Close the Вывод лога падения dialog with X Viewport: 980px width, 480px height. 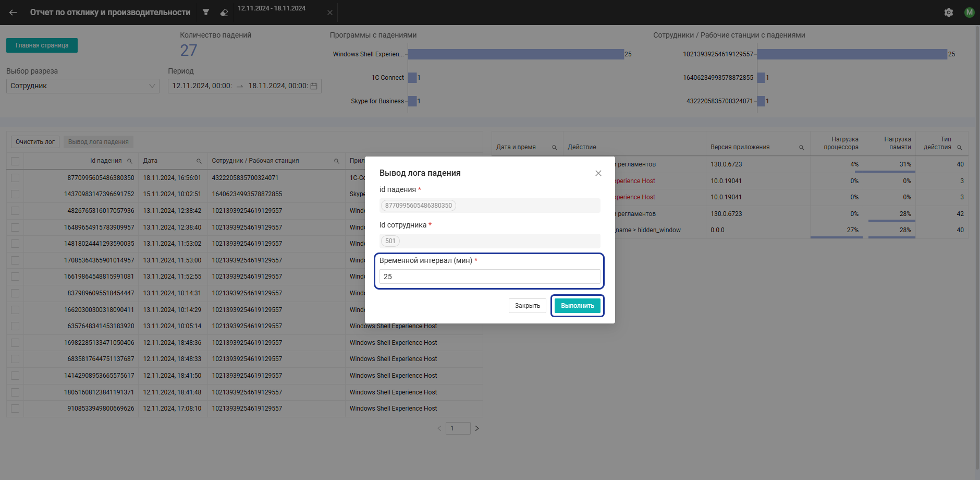(x=598, y=173)
